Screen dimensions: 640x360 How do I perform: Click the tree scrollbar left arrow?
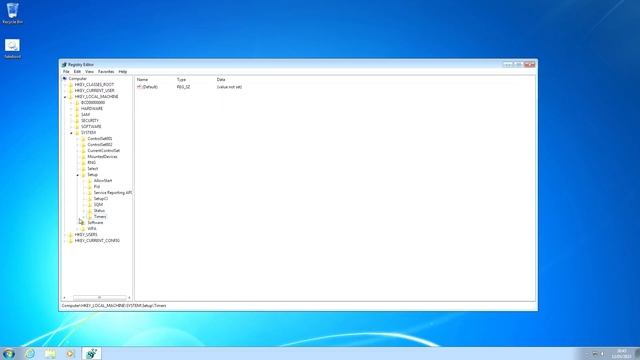point(64,298)
